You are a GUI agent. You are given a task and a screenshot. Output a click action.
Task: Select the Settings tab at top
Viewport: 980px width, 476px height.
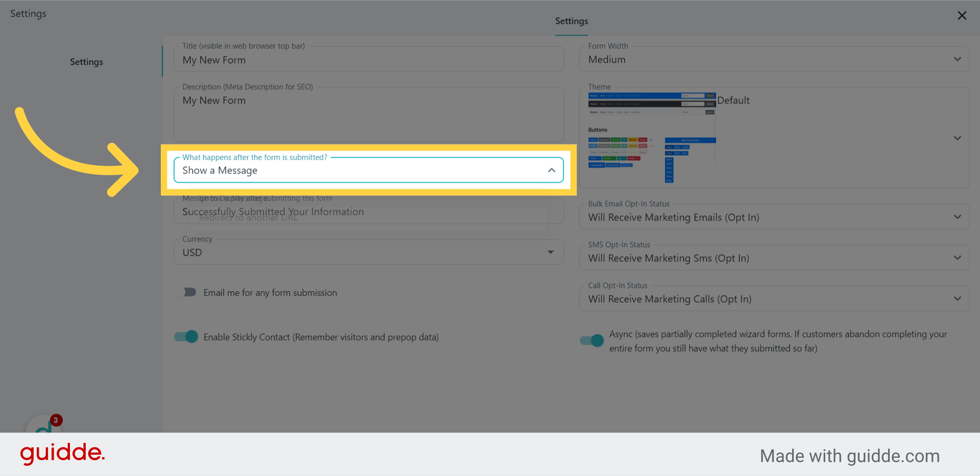(x=571, y=21)
